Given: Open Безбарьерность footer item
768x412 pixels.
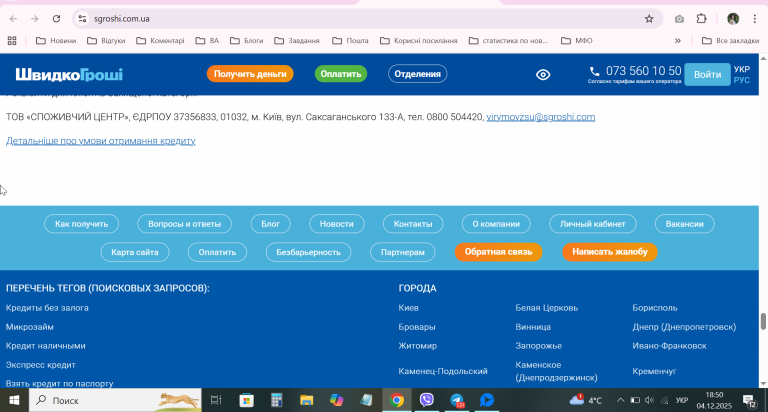Looking at the screenshot, I should tap(308, 252).
